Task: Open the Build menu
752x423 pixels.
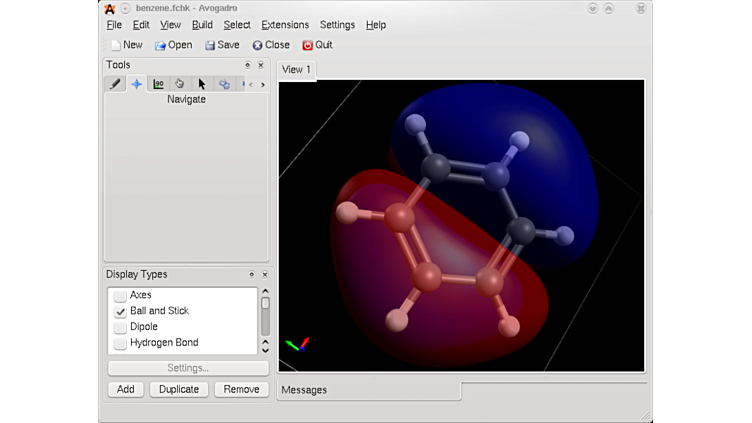Action: coord(202,25)
